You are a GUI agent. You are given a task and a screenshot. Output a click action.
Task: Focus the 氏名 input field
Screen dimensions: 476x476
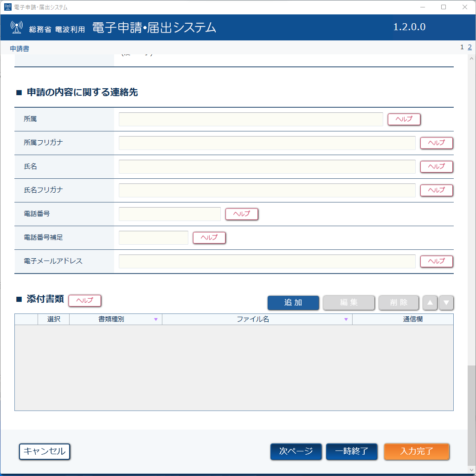267,167
